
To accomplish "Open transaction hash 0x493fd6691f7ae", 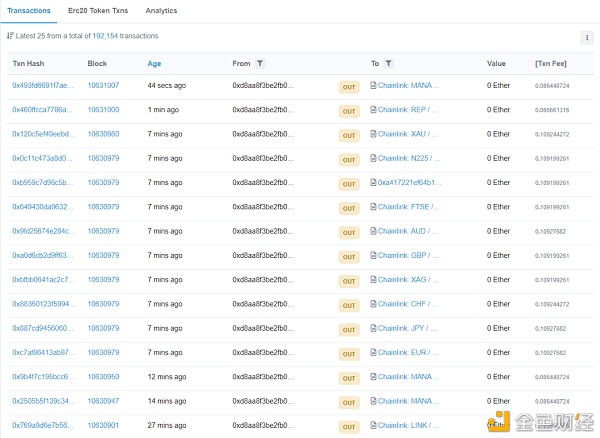I will pos(43,85).
